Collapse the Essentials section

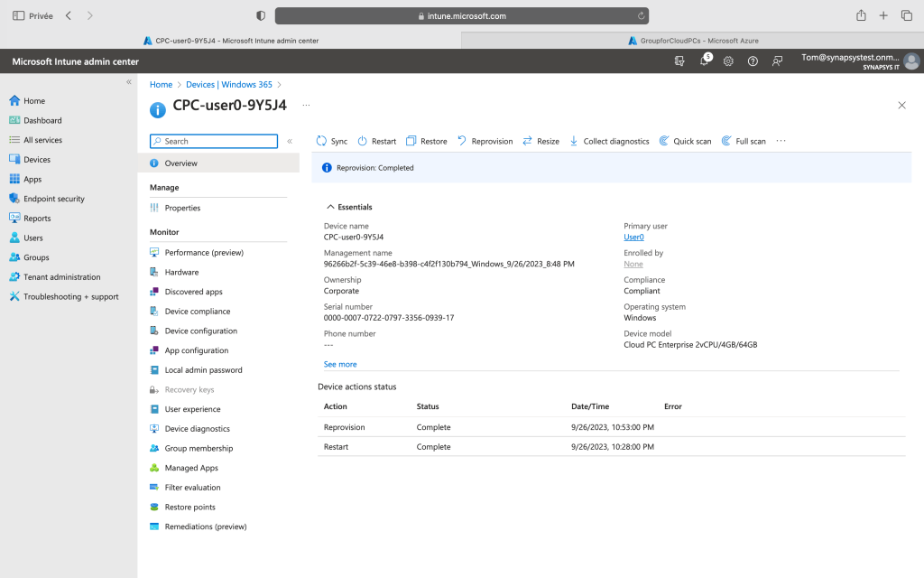click(330, 207)
